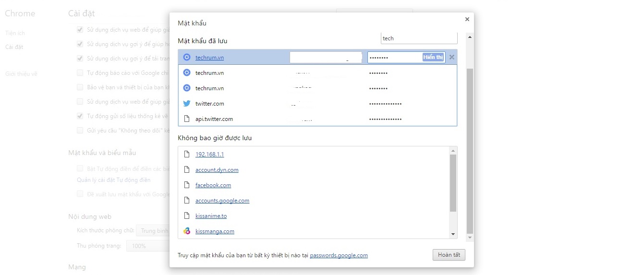The image size is (644, 275).
Task: Click the dialog scrollbar up arrow
Action: (470, 37)
